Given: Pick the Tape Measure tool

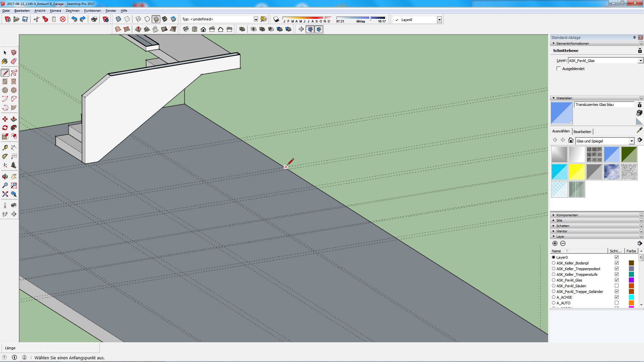Looking at the screenshot, I should point(5,147).
